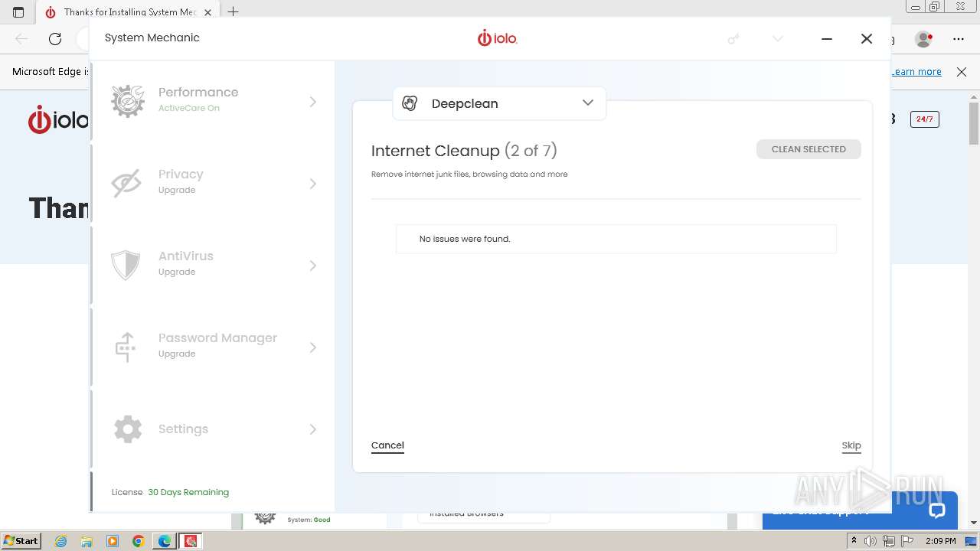Close the Thanks for Installing tab
This screenshot has width=980, height=551.
[x=207, y=12]
